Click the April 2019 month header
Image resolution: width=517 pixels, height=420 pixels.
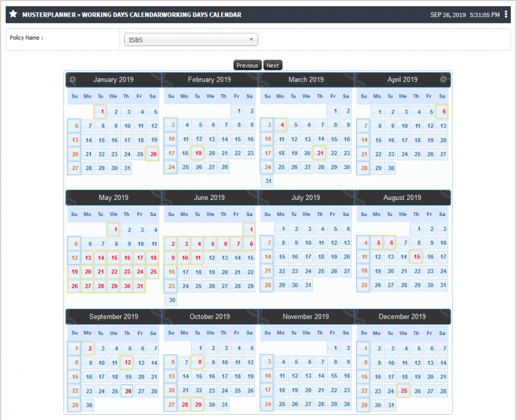tap(402, 79)
